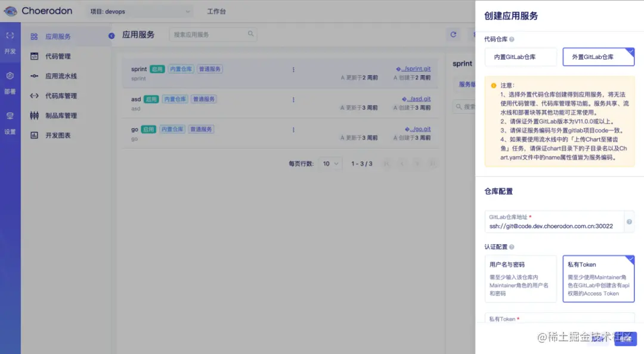644x354 pixels.
Task: Collapse the sidebar with the blue arrow
Action: (112, 36)
